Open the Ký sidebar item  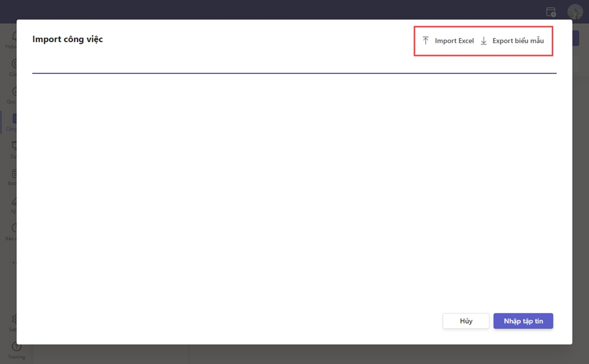point(14,203)
